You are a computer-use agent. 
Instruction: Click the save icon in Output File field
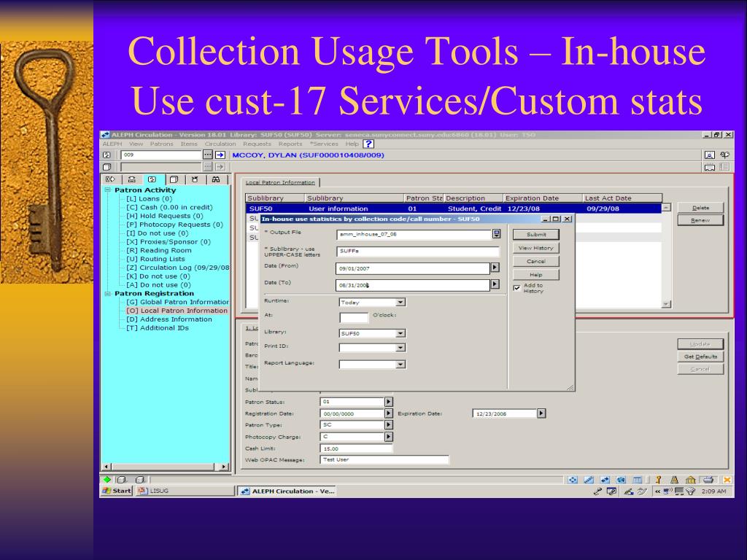coord(496,234)
